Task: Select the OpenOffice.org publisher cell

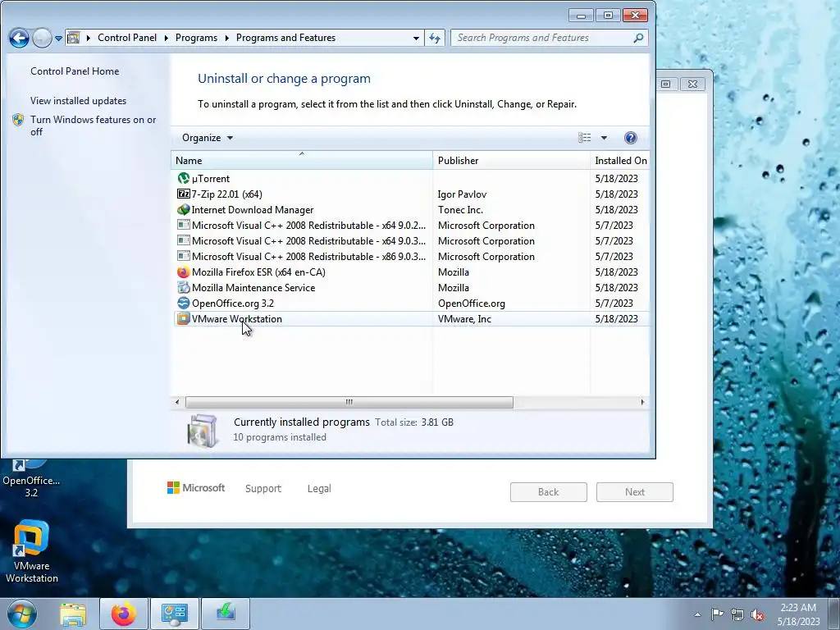Action: (472, 304)
